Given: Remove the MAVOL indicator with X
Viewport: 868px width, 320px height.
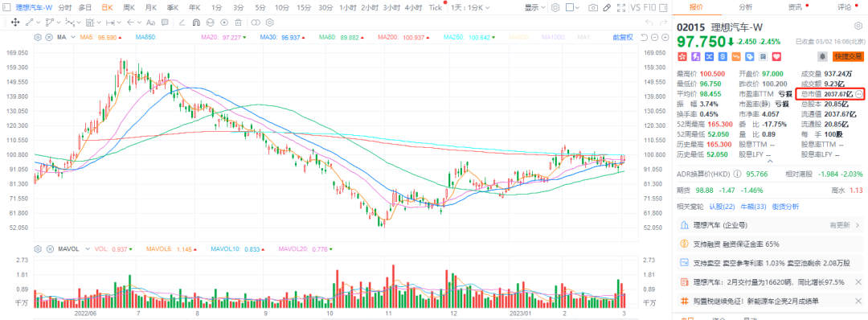Looking at the screenshot, I should pyautogui.click(x=49, y=249).
